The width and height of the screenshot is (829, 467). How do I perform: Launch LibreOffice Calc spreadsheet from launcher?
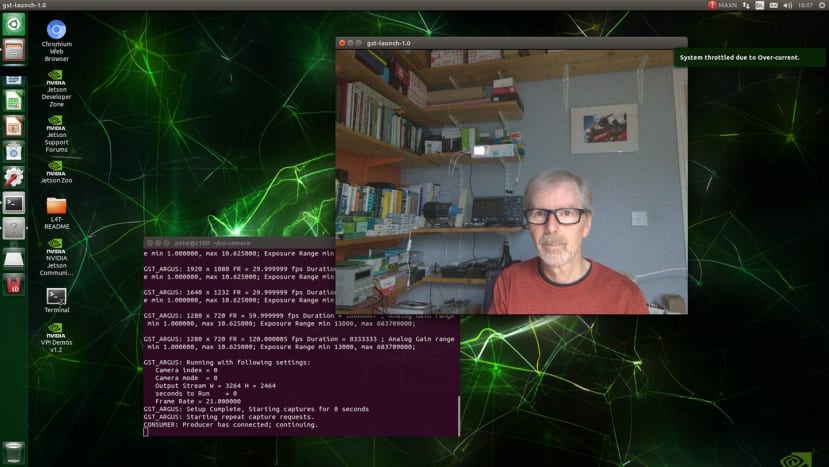(14, 100)
